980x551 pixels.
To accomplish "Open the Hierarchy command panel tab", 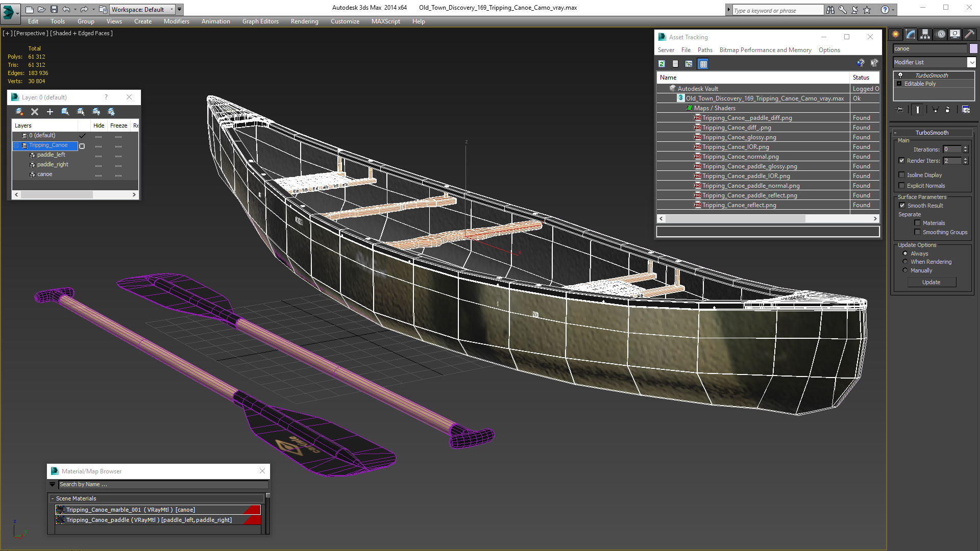I will (x=925, y=34).
